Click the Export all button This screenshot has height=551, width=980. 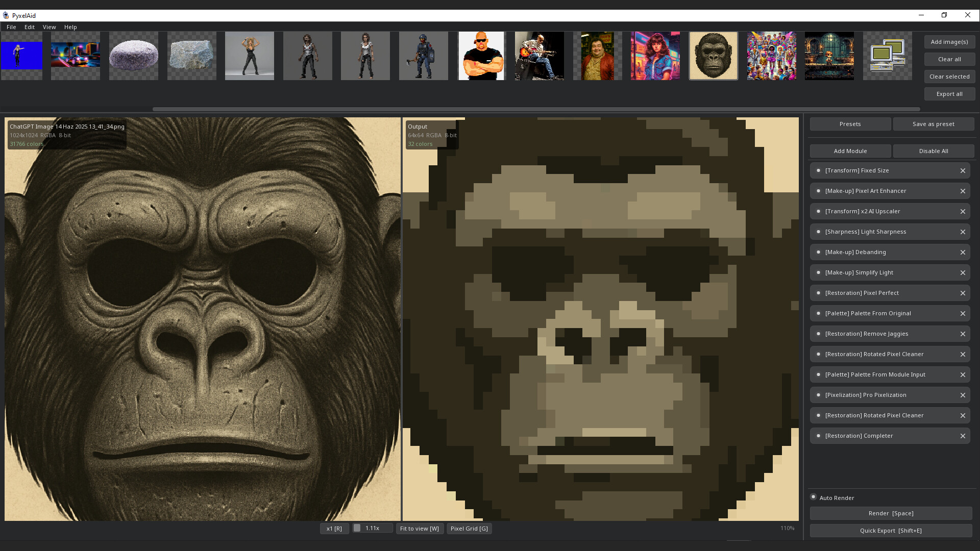pyautogui.click(x=949, y=94)
